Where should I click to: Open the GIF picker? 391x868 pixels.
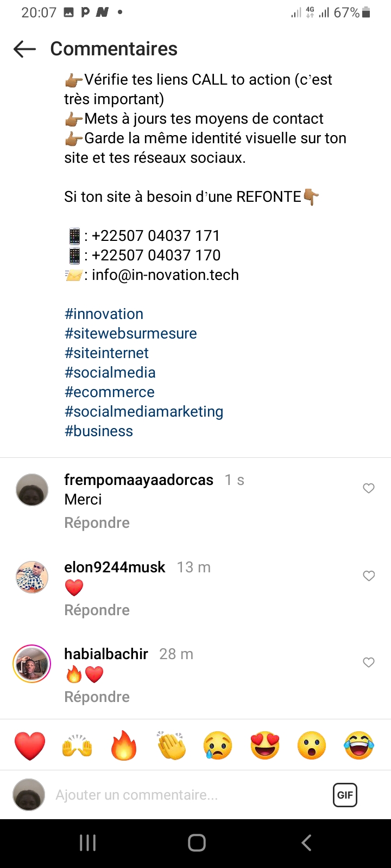(x=345, y=795)
